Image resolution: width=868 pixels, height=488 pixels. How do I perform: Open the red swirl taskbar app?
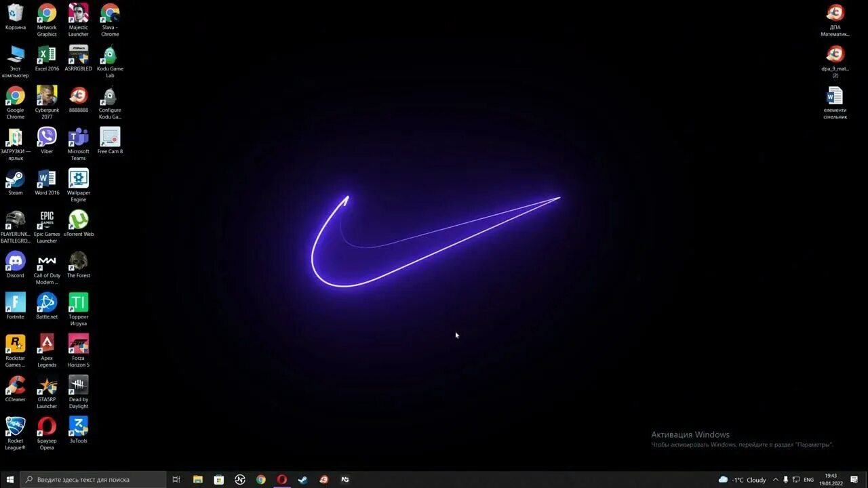coord(324,479)
